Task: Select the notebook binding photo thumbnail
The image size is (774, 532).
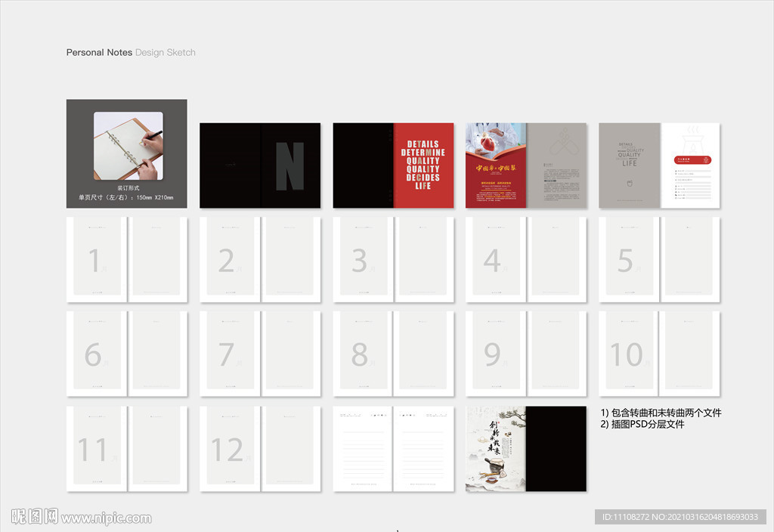Action: tap(128, 146)
